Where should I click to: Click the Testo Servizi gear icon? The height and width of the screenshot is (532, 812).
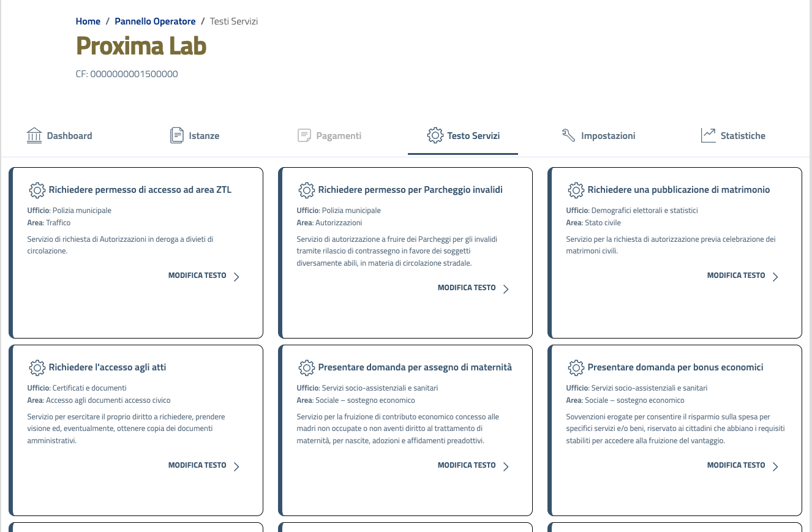pyautogui.click(x=435, y=135)
